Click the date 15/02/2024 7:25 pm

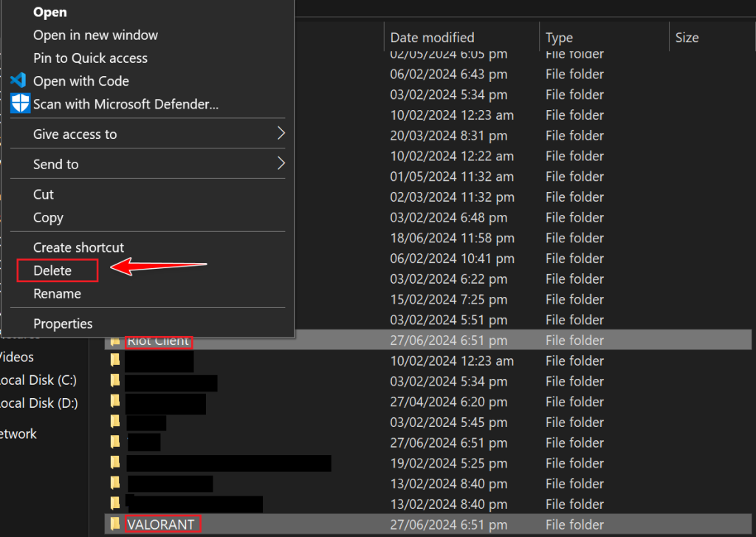click(448, 300)
